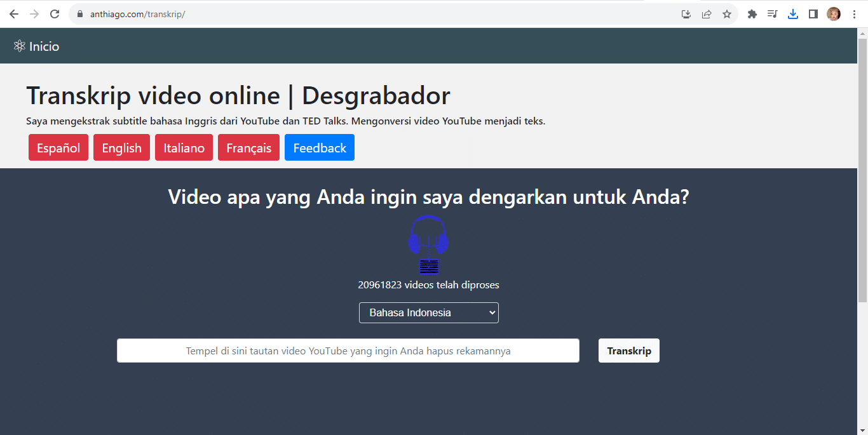Open the media control playlist icon
The height and width of the screenshot is (435, 868).
772,14
